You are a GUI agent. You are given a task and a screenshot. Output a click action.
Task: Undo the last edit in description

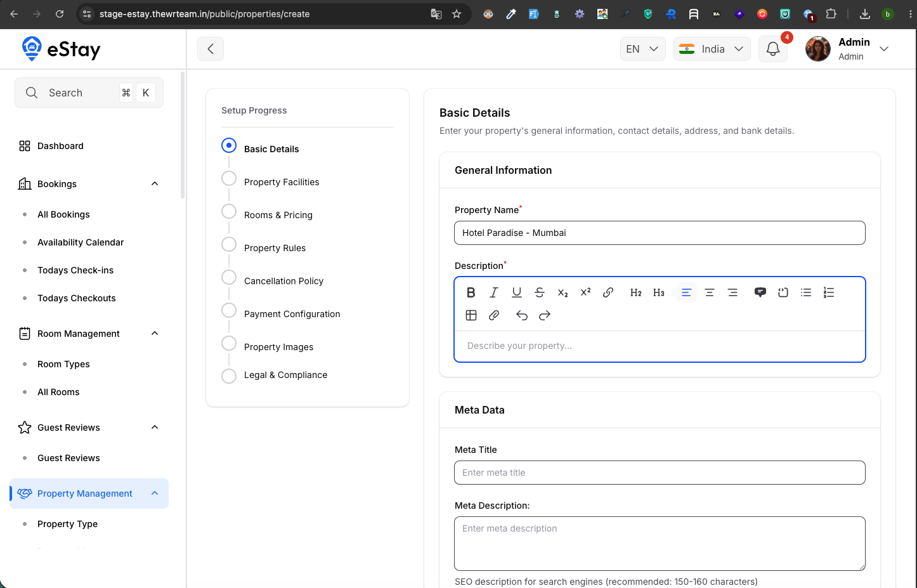(521, 315)
